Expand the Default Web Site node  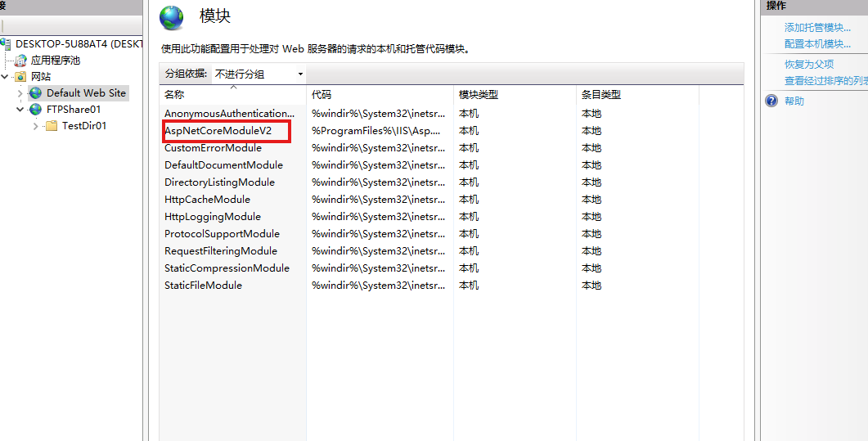point(20,93)
